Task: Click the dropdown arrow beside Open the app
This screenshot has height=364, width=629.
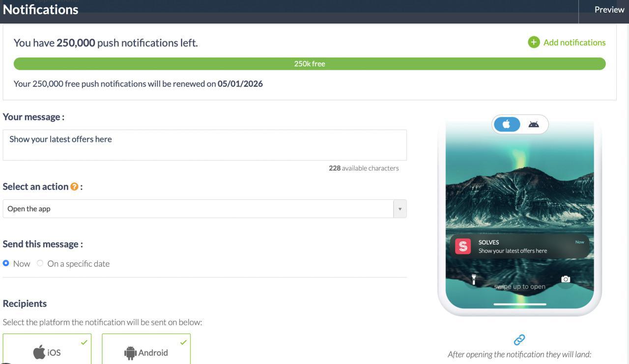Action: coord(400,209)
